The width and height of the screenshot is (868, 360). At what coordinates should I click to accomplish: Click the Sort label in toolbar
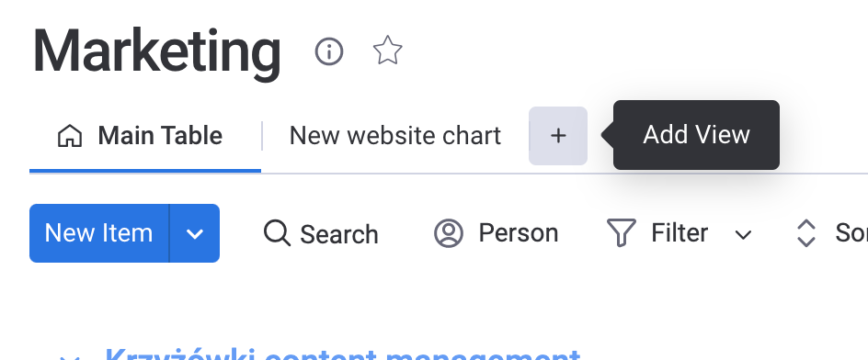pyautogui.click(x=851, y=233)
